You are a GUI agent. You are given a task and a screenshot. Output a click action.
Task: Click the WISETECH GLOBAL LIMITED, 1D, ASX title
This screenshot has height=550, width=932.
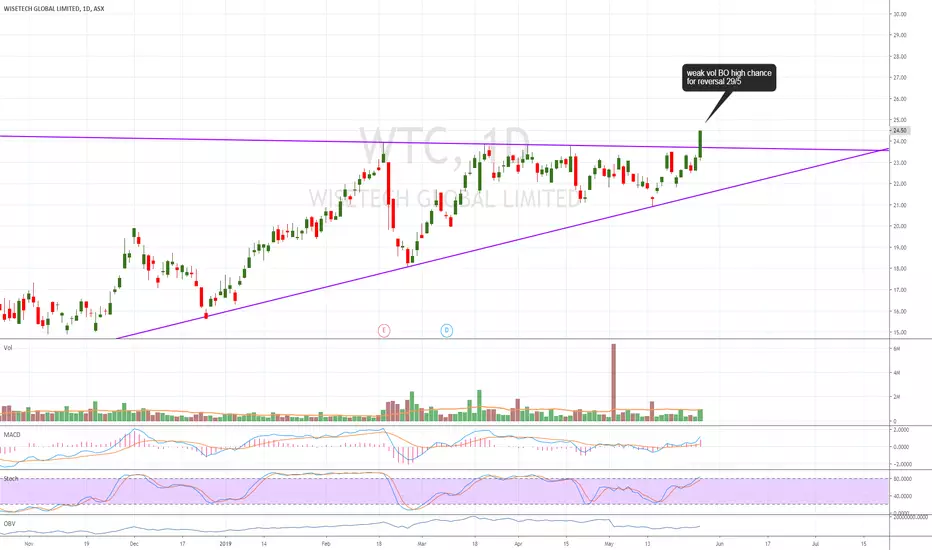tap(54, 8)
